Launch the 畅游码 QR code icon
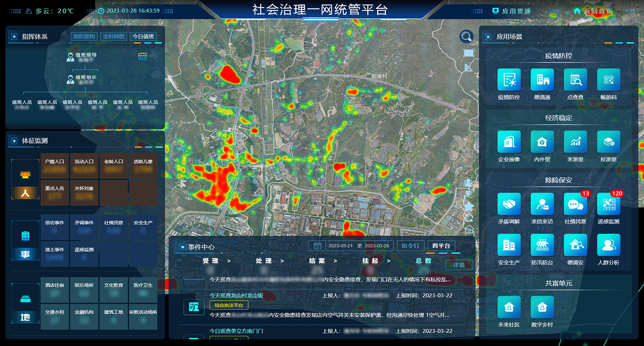Viewport: 644px width, 346px height. pos(608,80)
